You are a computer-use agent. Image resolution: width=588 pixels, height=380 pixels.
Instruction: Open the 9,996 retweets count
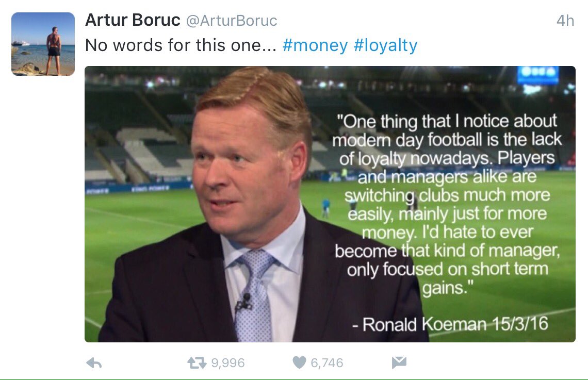pyautogui.click(x=228, y=363)
